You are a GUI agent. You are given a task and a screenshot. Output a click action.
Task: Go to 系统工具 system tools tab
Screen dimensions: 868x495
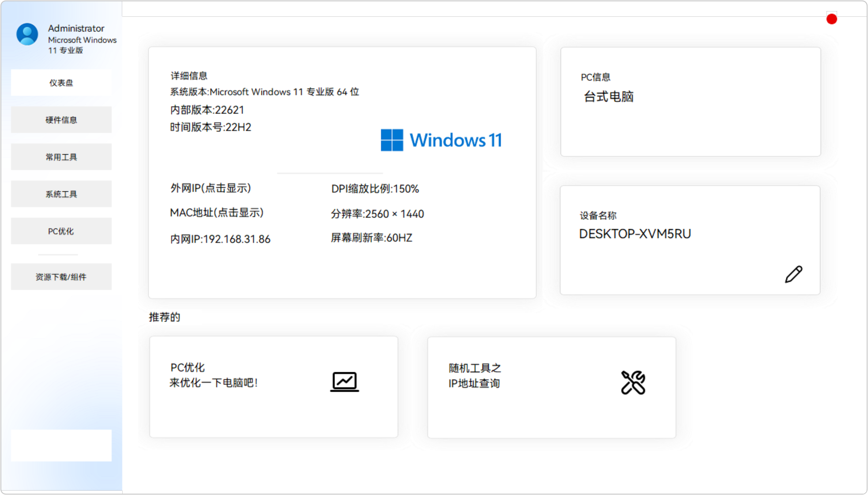point(61,194)
